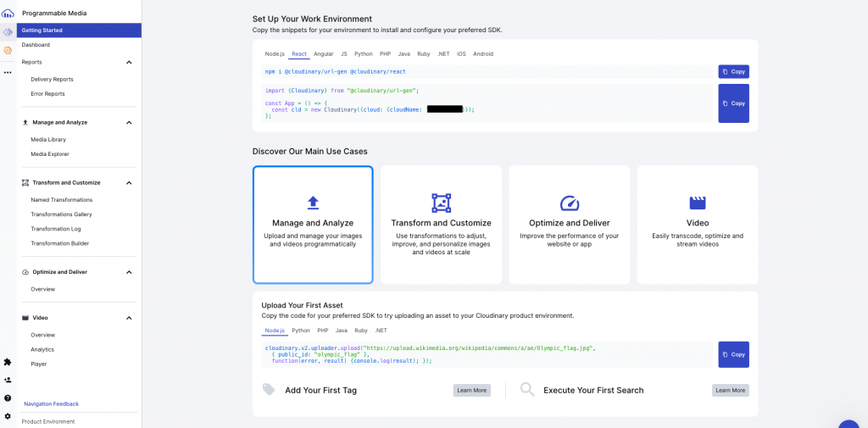
Task: Copy the Cloudinary import code snippet
Action: pos(733,103)
